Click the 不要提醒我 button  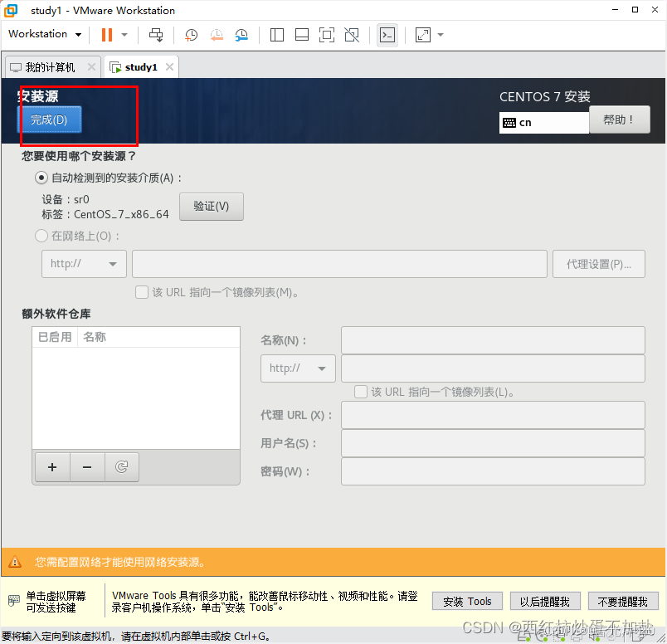click(x=623, y=601)
